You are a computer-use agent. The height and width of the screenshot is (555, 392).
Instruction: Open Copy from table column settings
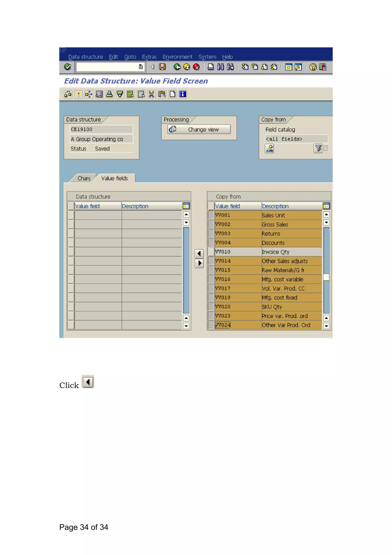(x=326, y=206)
